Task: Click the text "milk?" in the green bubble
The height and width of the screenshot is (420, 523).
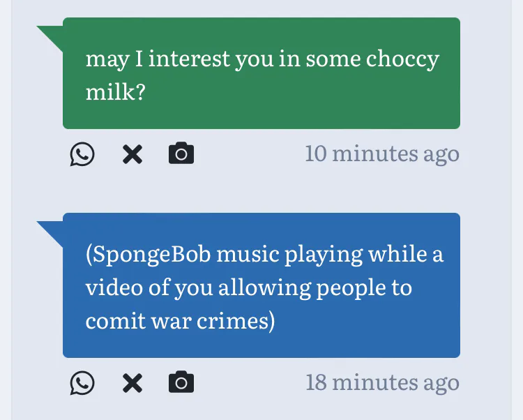Action: coord(115,91)
